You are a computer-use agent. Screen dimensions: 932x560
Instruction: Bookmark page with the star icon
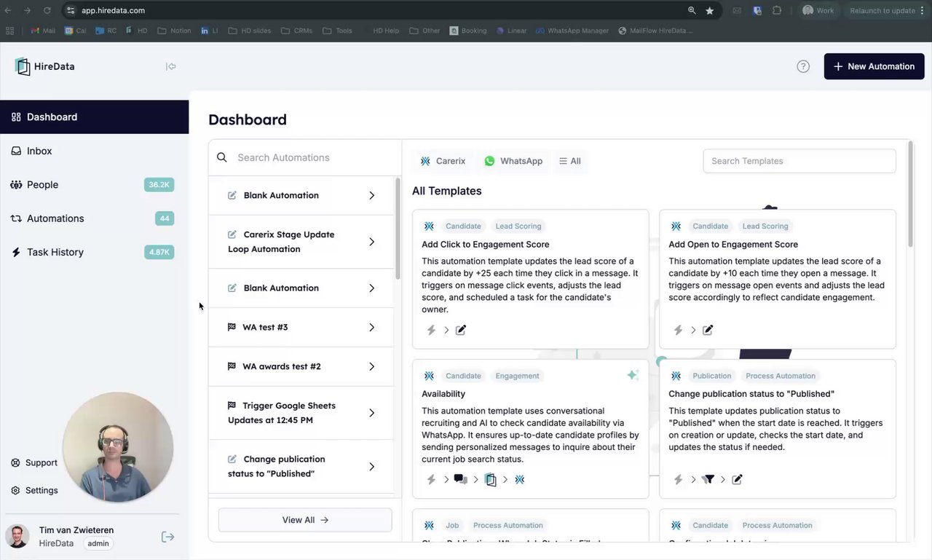[710, 11]
